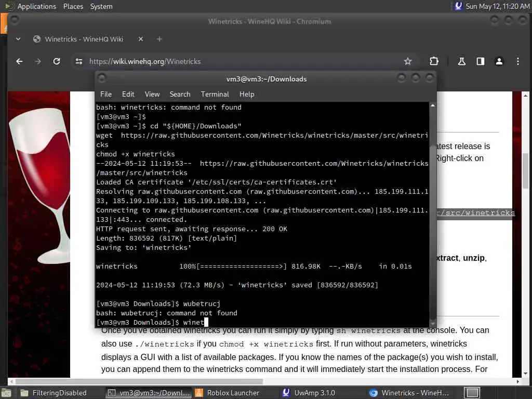Viewport: 532px width, 399px height.
Task: Click scroll-down arrow of Chromium page scrollbar
Action: click(x=525, y=373)
